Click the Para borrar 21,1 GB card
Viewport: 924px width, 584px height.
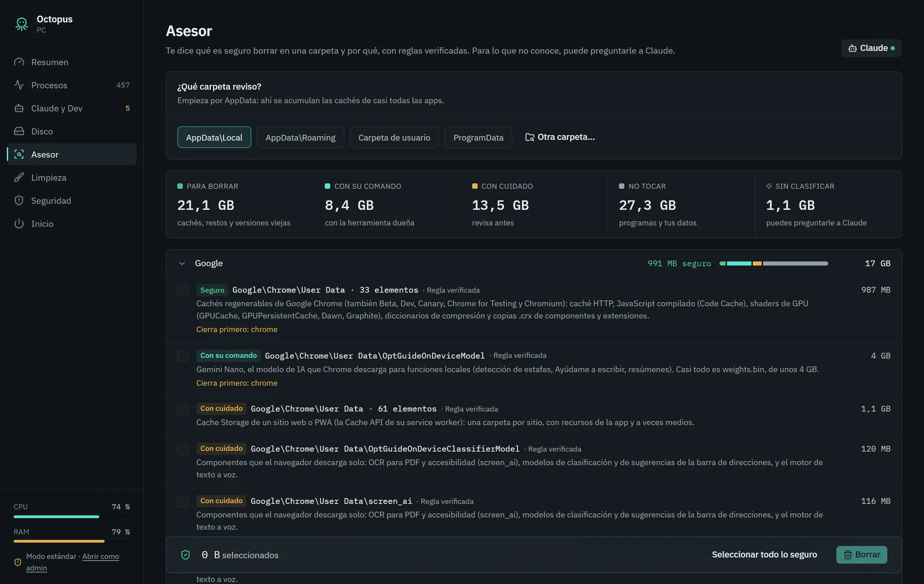pos(240,204)
